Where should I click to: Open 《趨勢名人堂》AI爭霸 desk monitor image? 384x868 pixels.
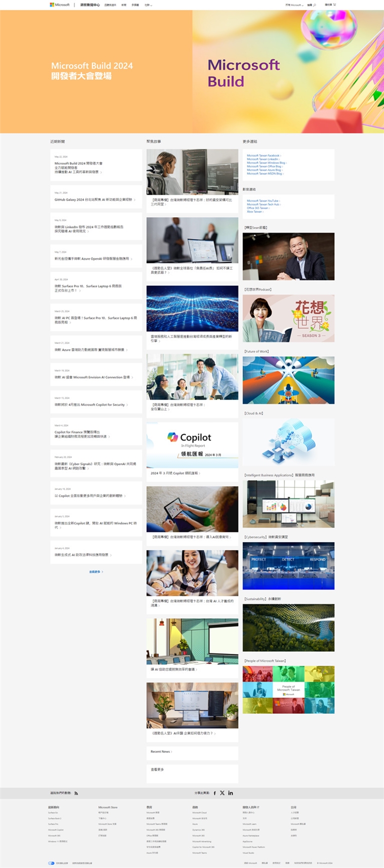(x=192, y=705)
